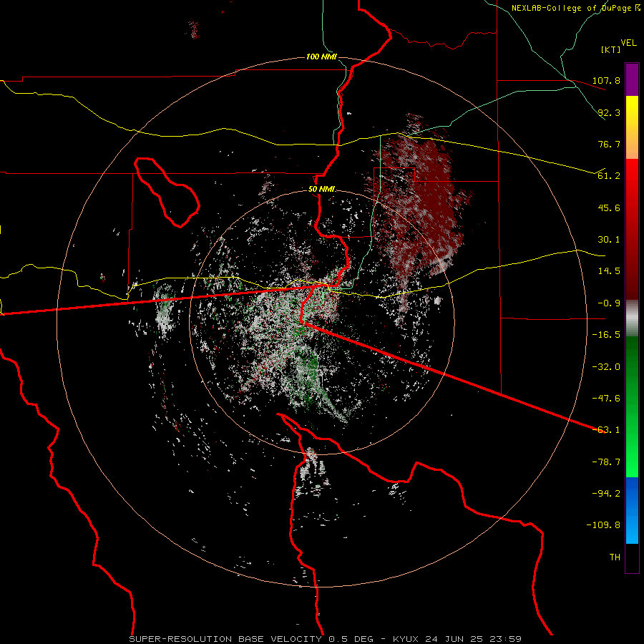Click the [KT] units label
Viewport: 644px width, 644px height.
pyautogui.click(x=610, y=49)
